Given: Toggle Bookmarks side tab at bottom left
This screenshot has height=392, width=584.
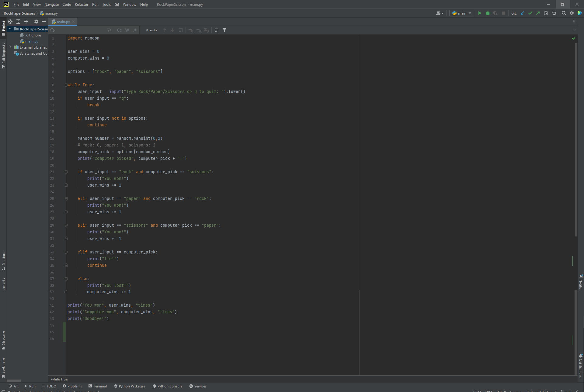Looking at the screenshot, I should [x=3, y=368].
